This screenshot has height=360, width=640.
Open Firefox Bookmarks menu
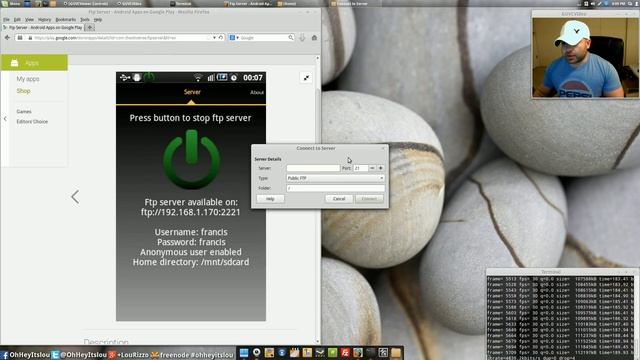(x=65, y=20)
